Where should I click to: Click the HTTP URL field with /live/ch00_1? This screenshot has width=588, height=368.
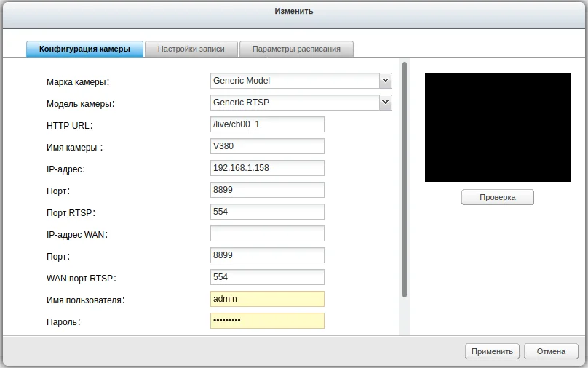267,124
